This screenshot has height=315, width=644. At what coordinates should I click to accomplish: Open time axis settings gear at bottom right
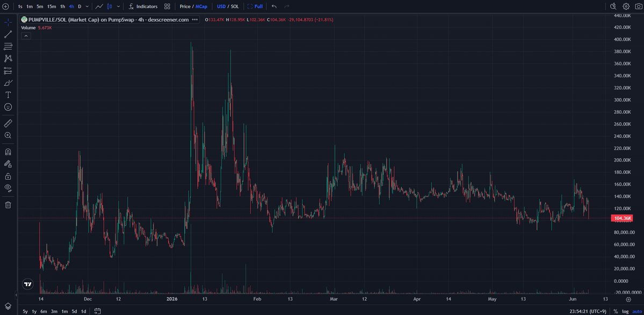tap(628, 299)
